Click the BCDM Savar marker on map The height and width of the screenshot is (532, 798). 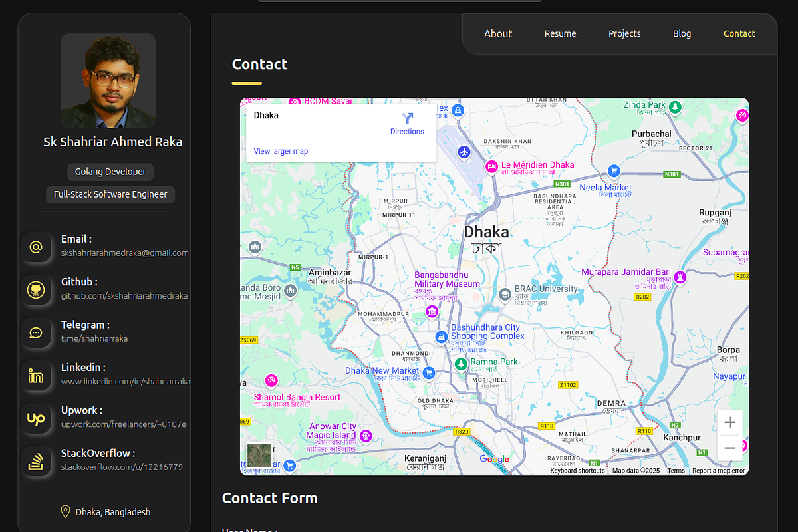coord(295,102)
